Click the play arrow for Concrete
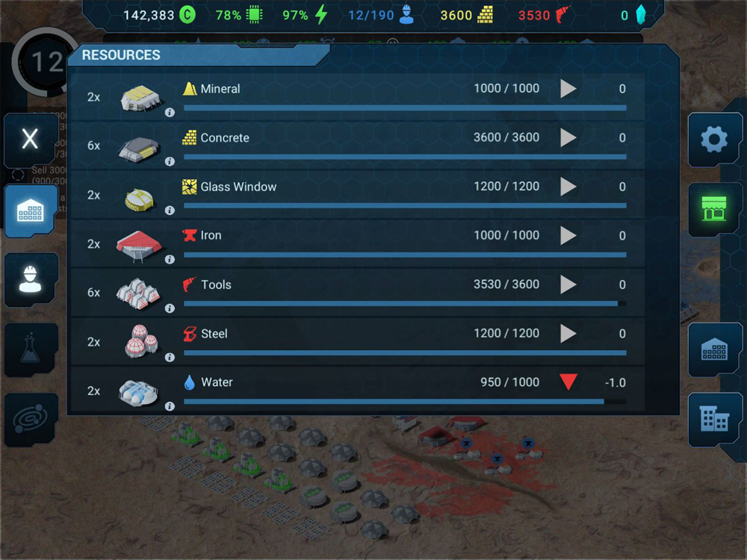 (568, 137)
